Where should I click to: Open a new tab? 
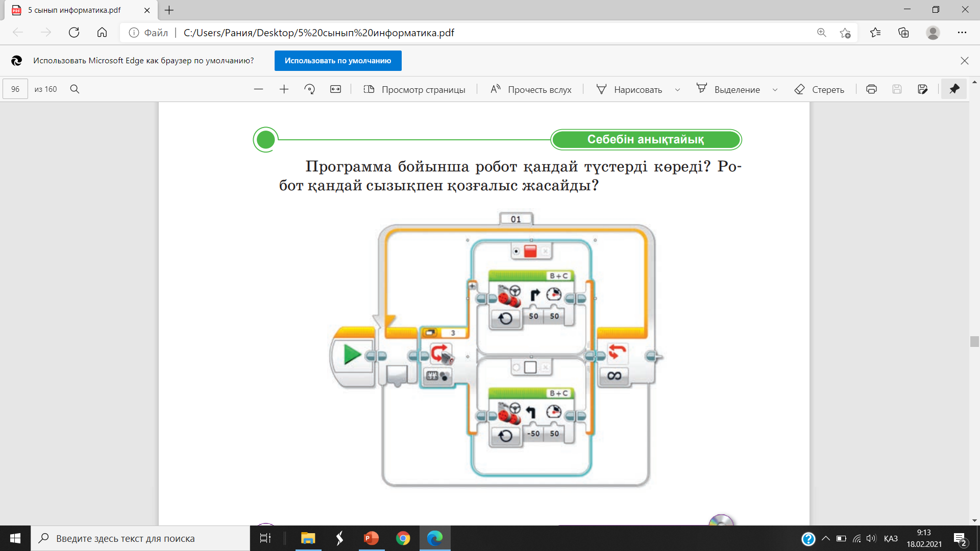point(169,10)
